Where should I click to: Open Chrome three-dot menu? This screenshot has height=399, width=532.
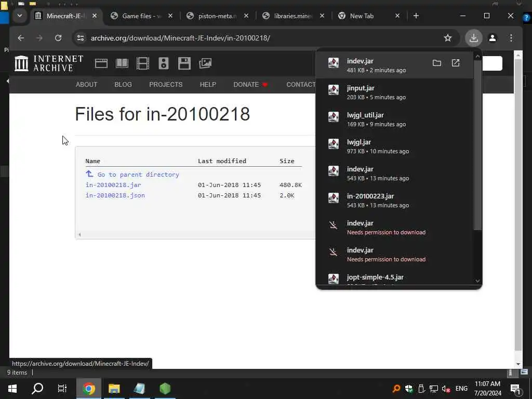(x=511, y=38)
